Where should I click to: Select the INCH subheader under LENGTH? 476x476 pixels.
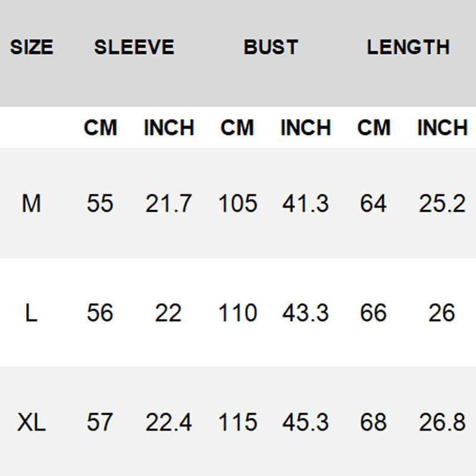coord(442,128)
